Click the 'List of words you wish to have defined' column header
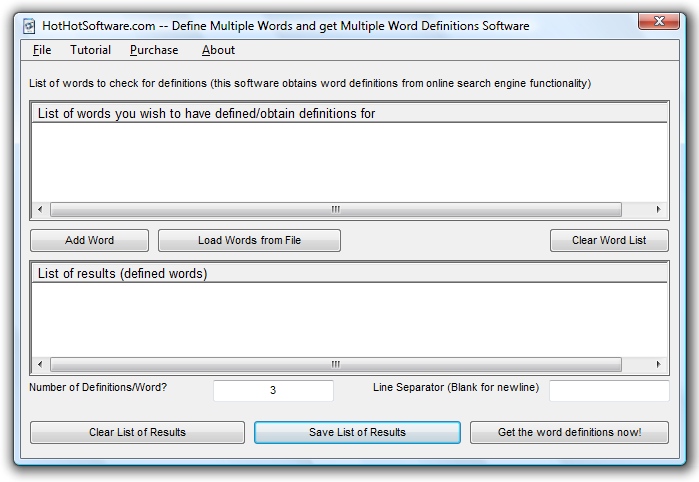The width and height of the screenshot is (699, 482). (350, 113)
